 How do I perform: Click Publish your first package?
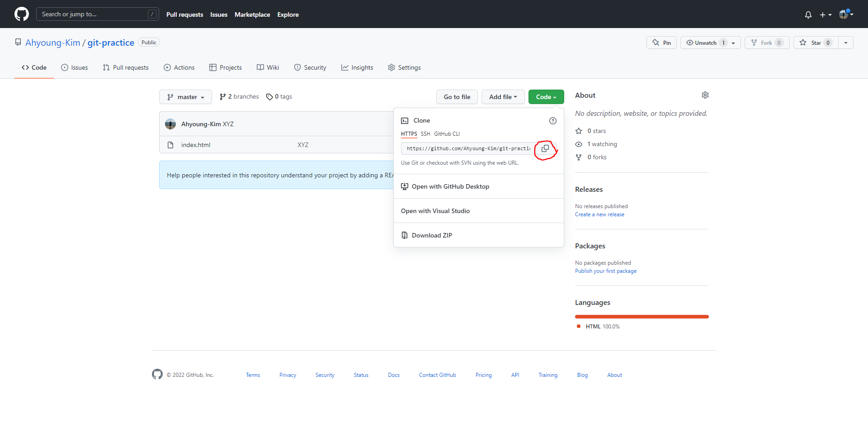[606, 271]
